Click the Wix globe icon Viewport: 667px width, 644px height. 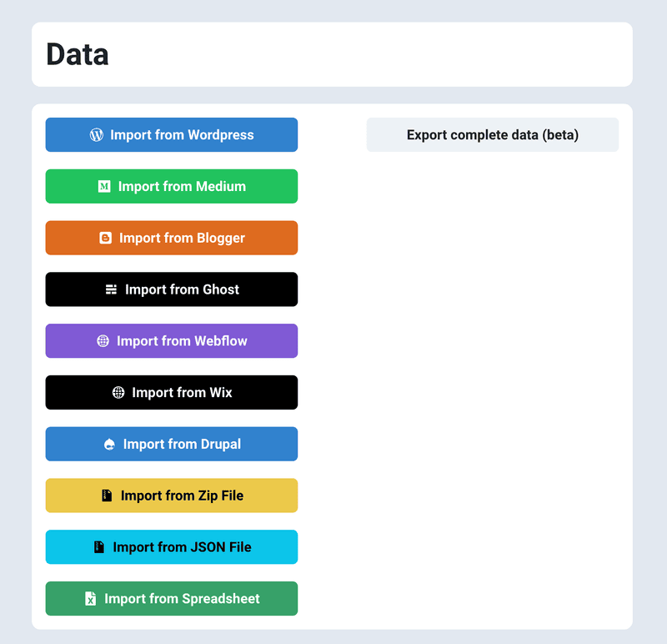118,393
